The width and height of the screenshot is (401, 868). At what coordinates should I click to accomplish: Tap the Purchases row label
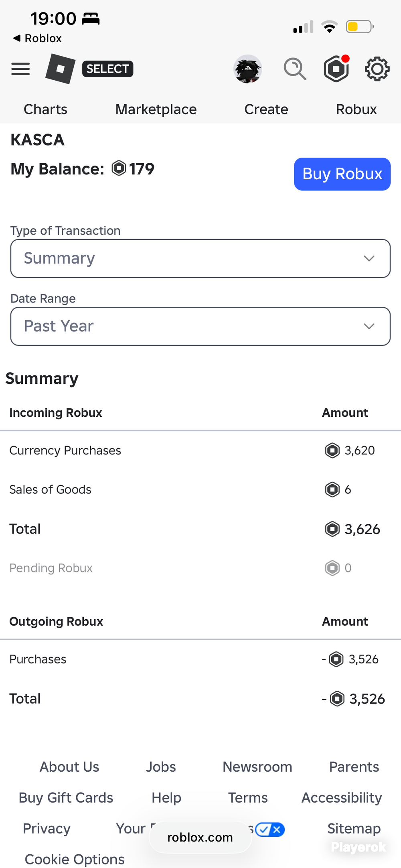(x=38, y=659)
